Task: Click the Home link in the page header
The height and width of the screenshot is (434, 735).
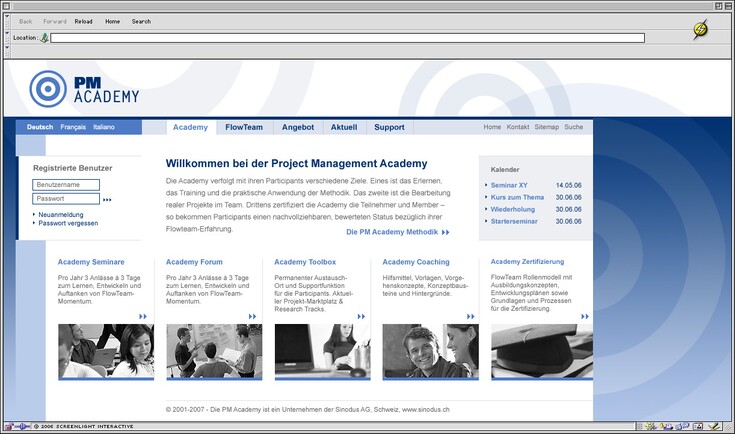Action: [x=492, y=127]
